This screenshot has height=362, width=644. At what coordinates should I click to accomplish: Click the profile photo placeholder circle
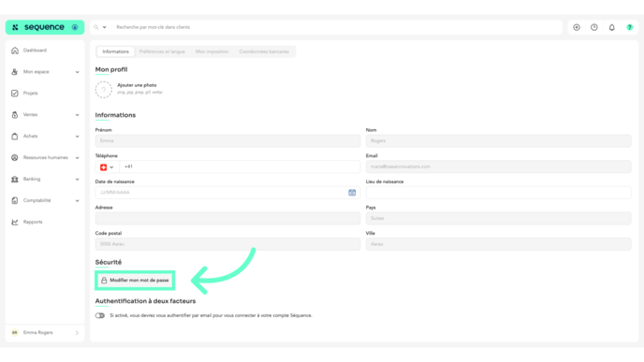point(104,90)
